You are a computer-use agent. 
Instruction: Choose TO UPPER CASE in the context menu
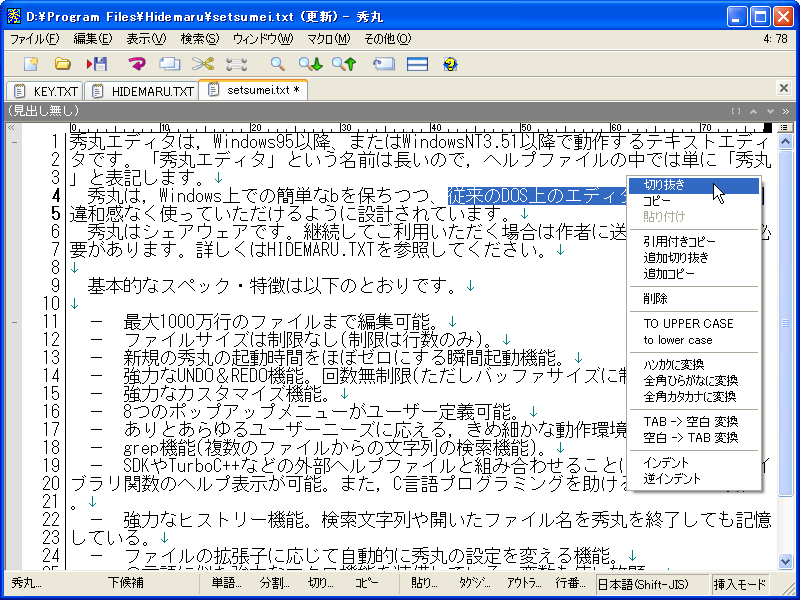coord(694,324)
